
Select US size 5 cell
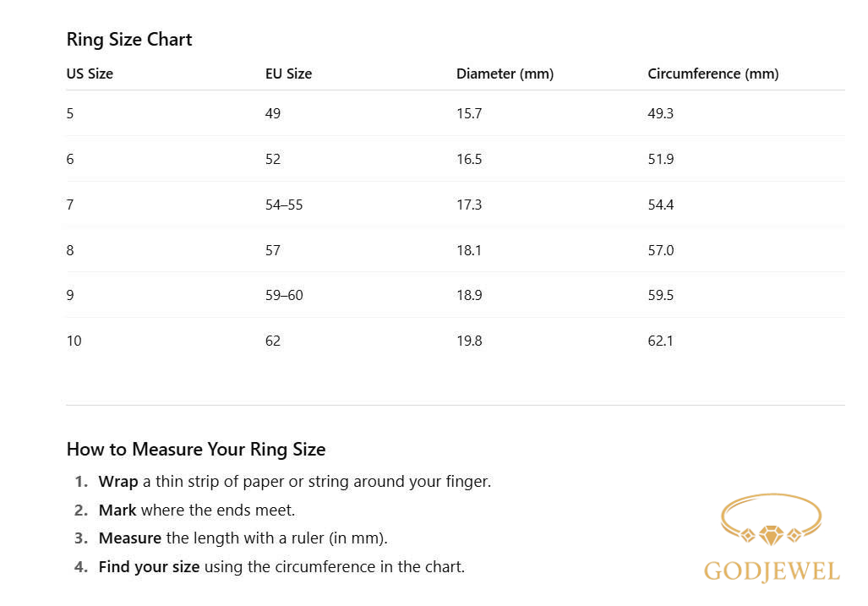tap(70, 113)
